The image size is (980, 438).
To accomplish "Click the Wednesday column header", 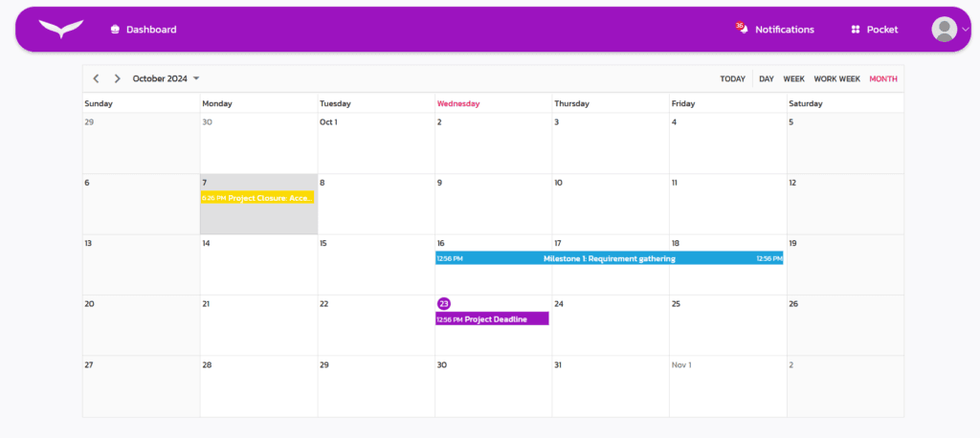I will 458,103.
